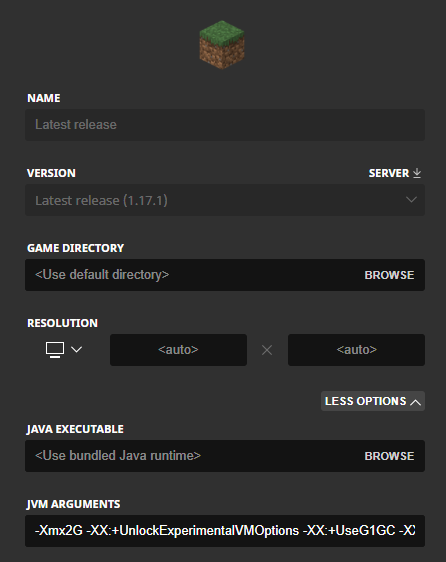Viewport: 446px width, 562px height.
Task: Browse for a Java executable
Action: click(389, 456)
